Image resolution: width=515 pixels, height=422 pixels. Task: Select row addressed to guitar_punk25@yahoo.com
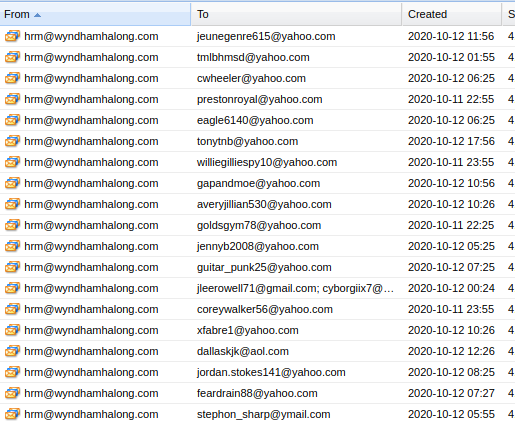coord(257,267)
